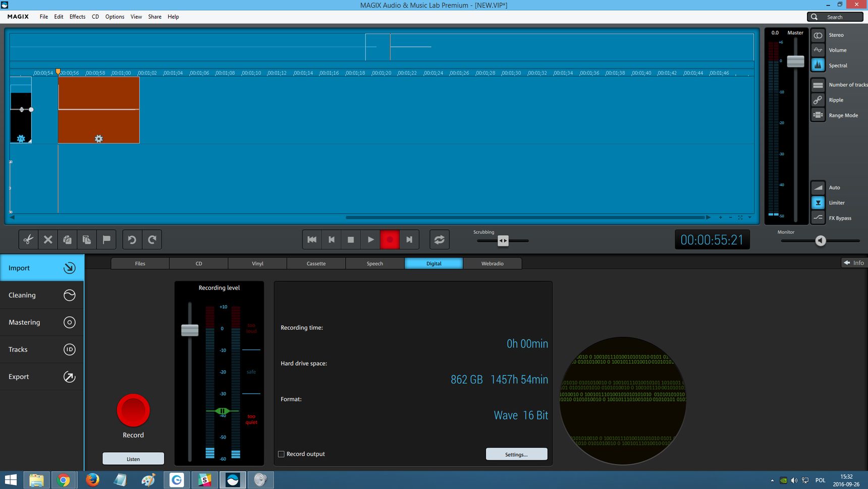Select the Digital tab
This screenshot has width=868, height=489.
(x=433, y=263)
